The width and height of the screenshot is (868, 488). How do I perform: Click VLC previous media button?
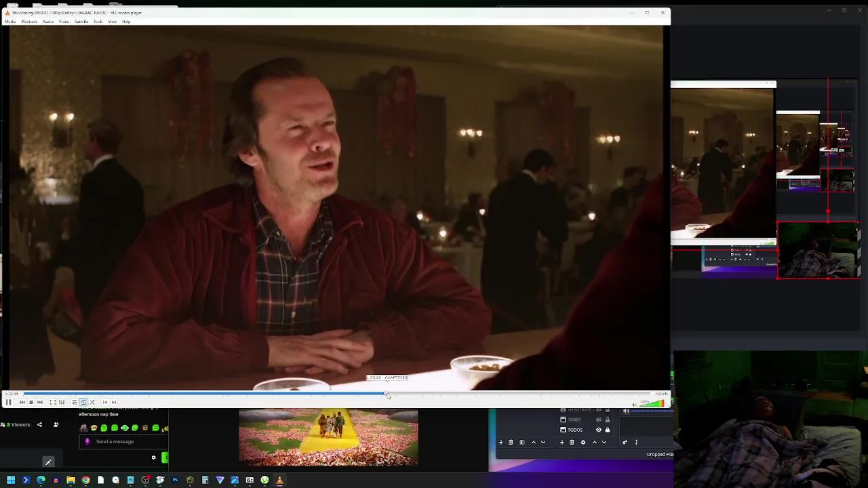click(22, 402)
